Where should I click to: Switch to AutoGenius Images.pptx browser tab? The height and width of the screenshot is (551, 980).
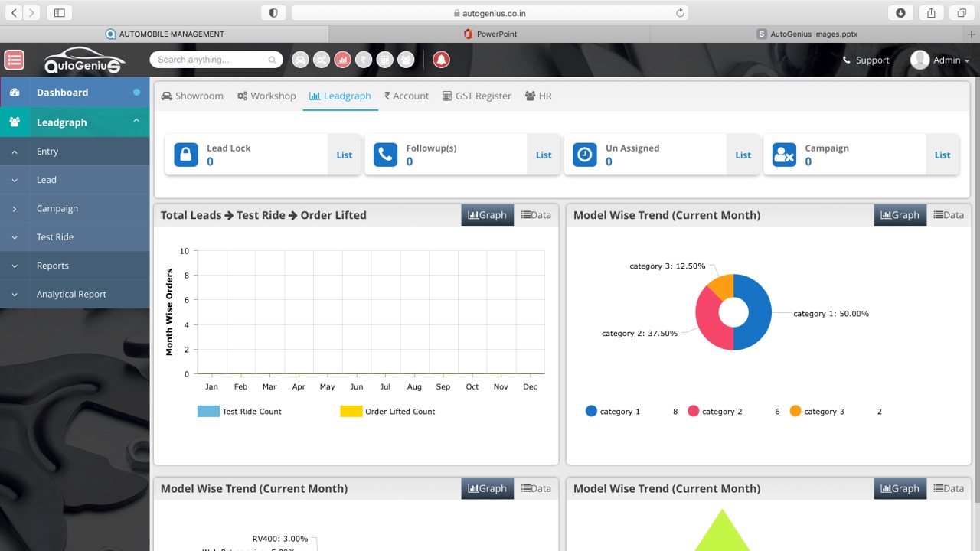pyautogui.click(x=808, y=34)
